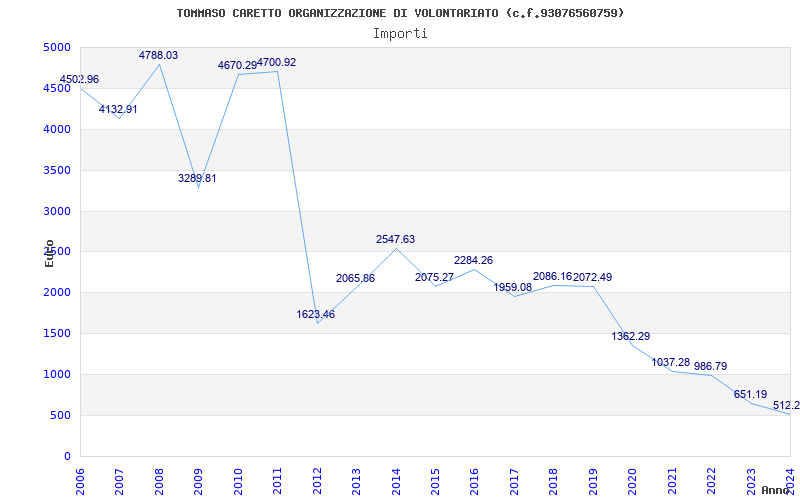The image size is (800, 500).
Task: Click the 4700.92 data label
Action: pyautogui.click(x=276, y=63)
